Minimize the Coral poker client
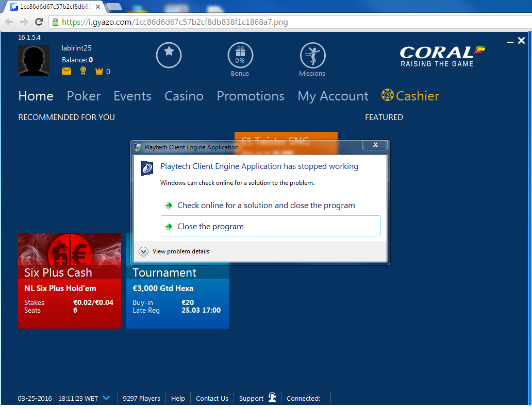532x410 pixels. click(510, 42)
